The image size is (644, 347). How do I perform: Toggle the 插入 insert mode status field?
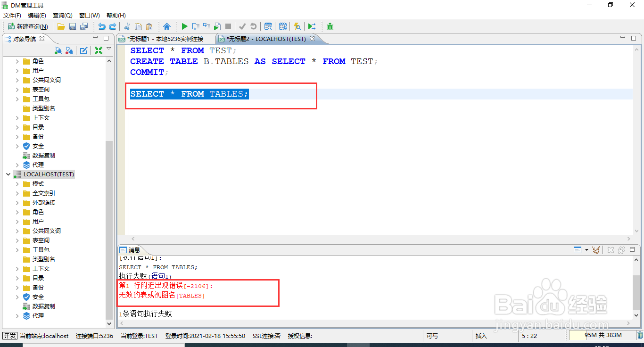[481, 336]
